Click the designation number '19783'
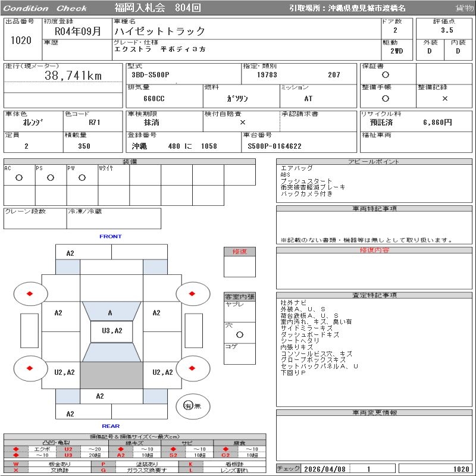 (267, 75)
